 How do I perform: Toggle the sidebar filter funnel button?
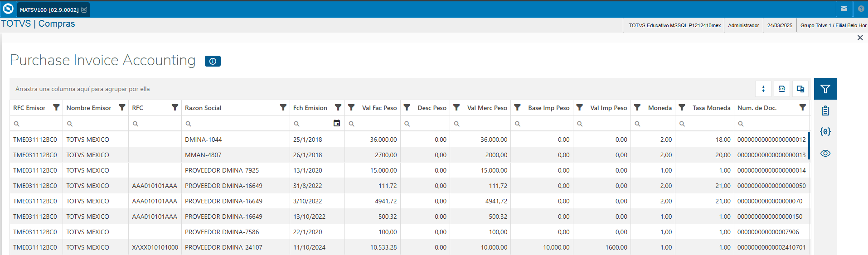point(825,89)
